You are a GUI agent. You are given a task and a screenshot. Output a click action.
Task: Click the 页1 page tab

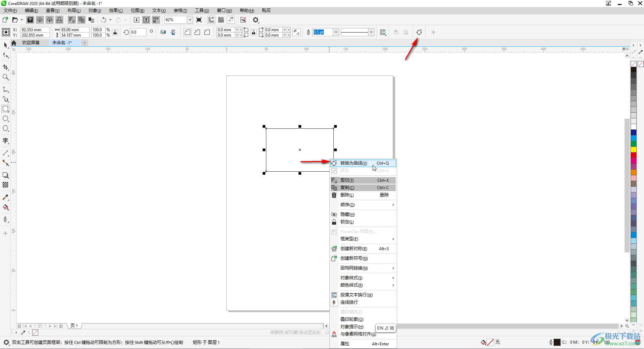pos(74,326)
